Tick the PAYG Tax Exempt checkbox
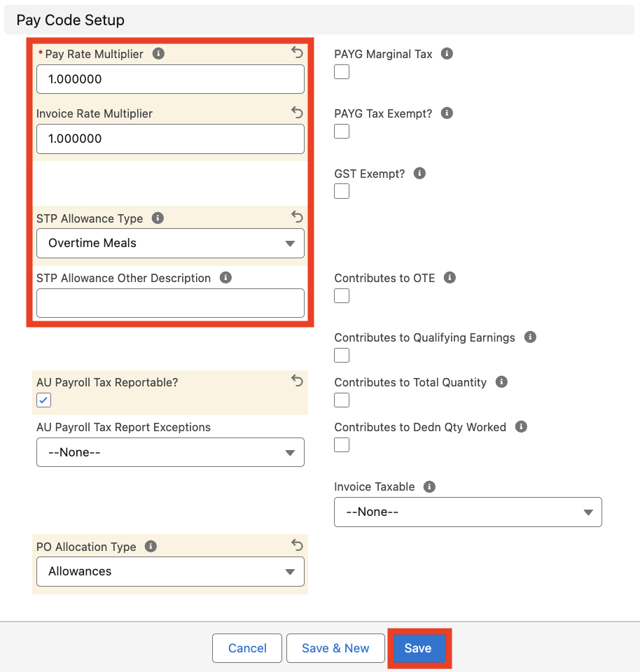The image size is (640, 672). 342,132
